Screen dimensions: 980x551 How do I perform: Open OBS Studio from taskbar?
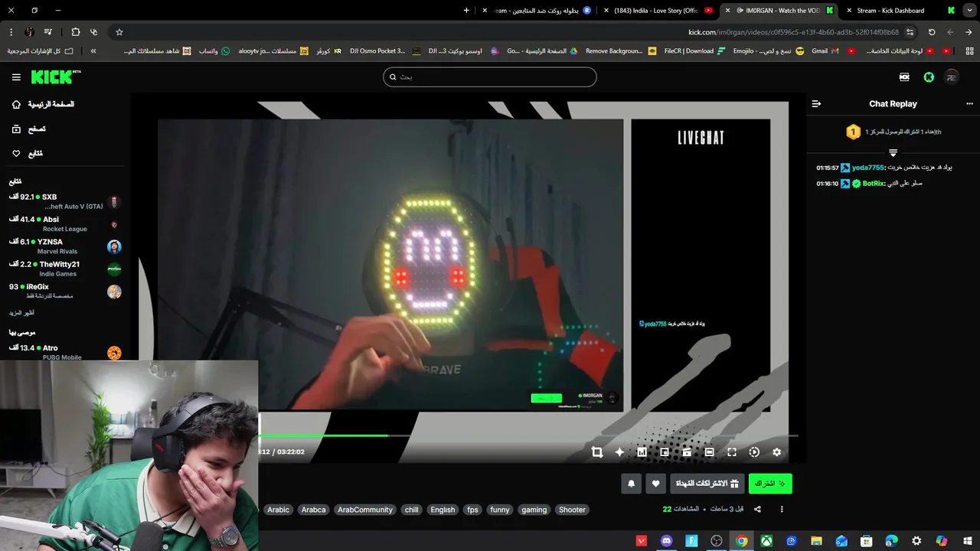tap(717, 541)
